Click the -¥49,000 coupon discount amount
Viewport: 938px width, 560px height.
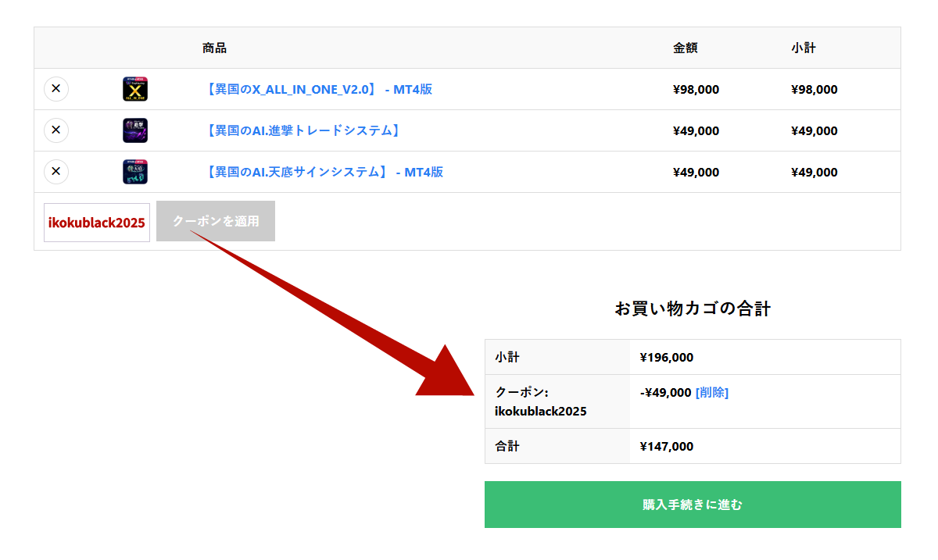[665, 392]
